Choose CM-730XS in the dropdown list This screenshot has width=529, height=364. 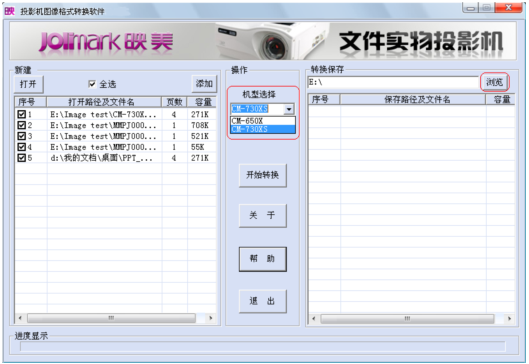263,129
